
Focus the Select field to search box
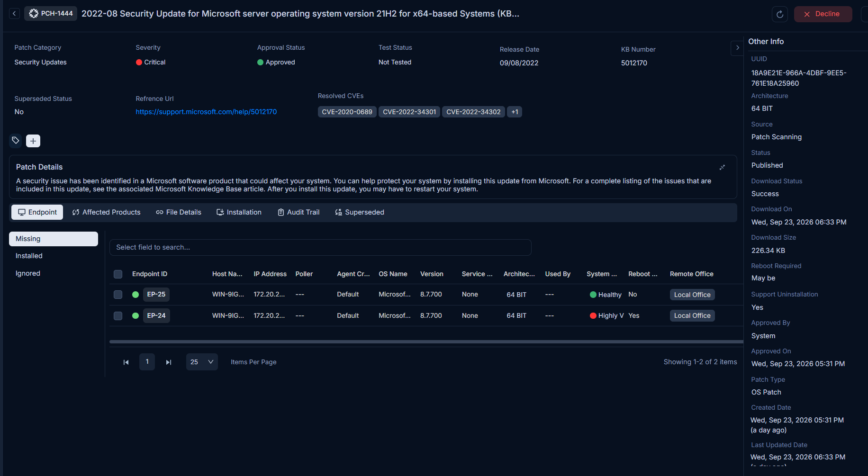click(320, 247)
